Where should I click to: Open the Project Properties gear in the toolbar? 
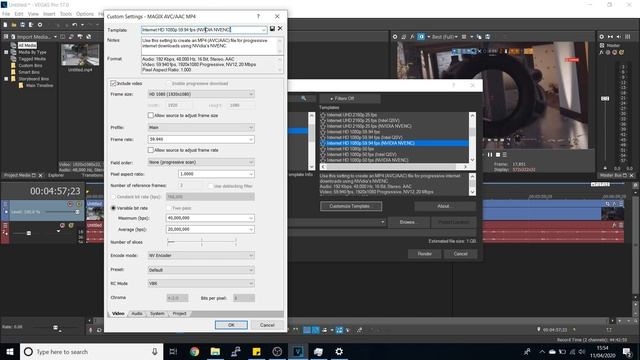click(x=40, y=25)
